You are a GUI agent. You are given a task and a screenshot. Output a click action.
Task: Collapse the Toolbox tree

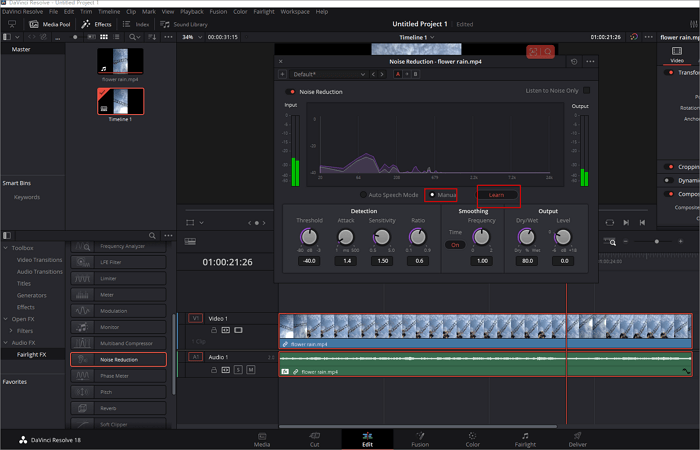[x=6, y=248]
